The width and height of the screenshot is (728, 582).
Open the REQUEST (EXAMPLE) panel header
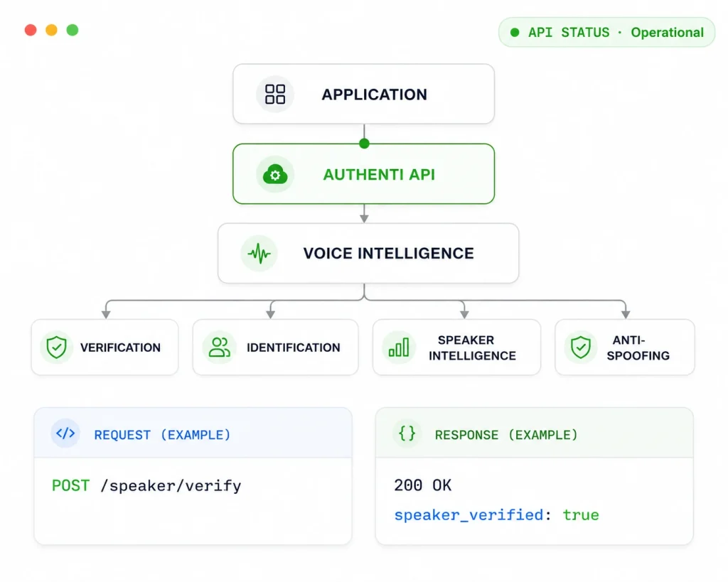(x=193, y=433)
